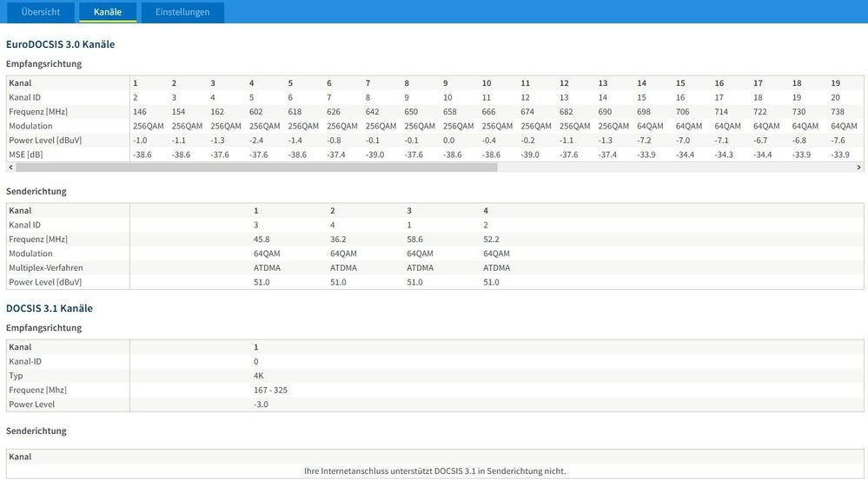Click the first Empfangsrichtung subheading
The width and height of the screenshot is (868, 480).
pyautogui.click(x=43, y=63)
